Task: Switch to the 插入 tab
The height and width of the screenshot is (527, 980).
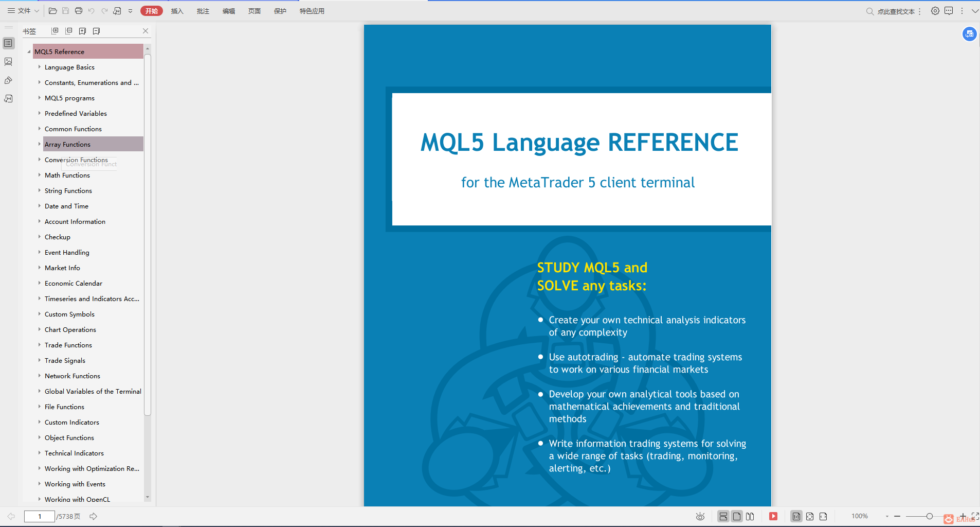Action: point(177,11)
